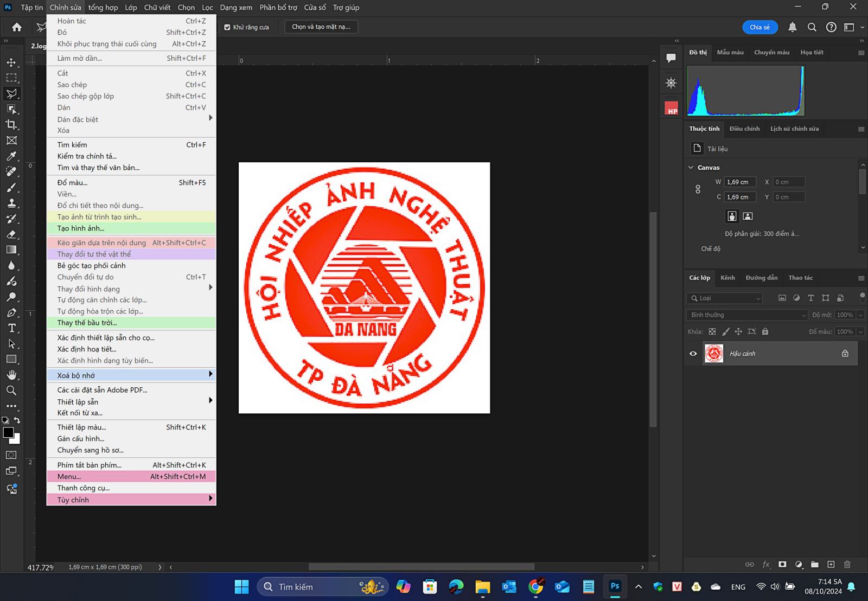Select the Gradient tool
Screen dimensions: 868x601
tap(11, 250)
